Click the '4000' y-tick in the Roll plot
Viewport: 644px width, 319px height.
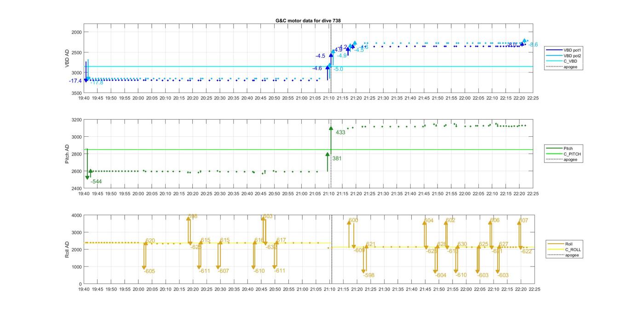76,215
